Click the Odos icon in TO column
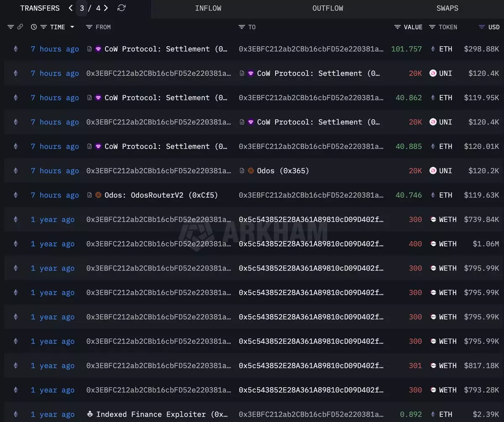The image size is (504, 422). coord(251,171)
